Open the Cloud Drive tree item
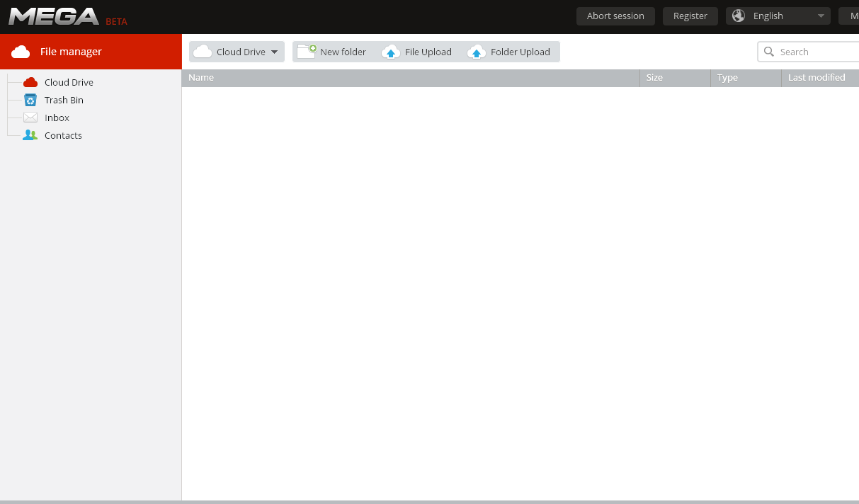The height and width of the screenshot is (504, 859). [x=69, y=82]
